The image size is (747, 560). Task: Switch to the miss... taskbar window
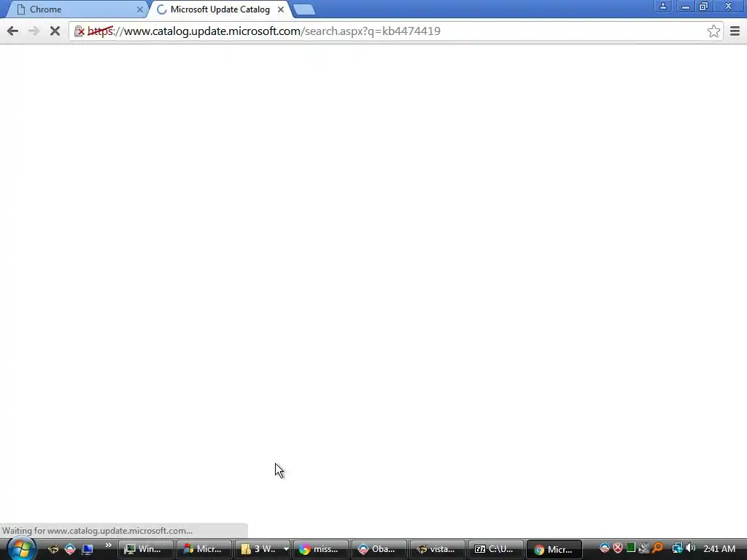(x=321, y=549)
